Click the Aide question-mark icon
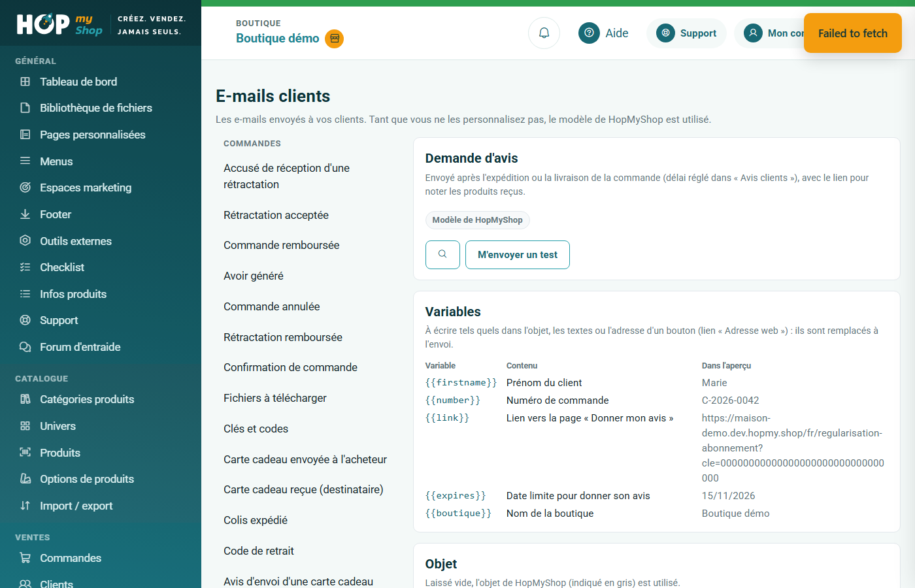 (589, 33)
